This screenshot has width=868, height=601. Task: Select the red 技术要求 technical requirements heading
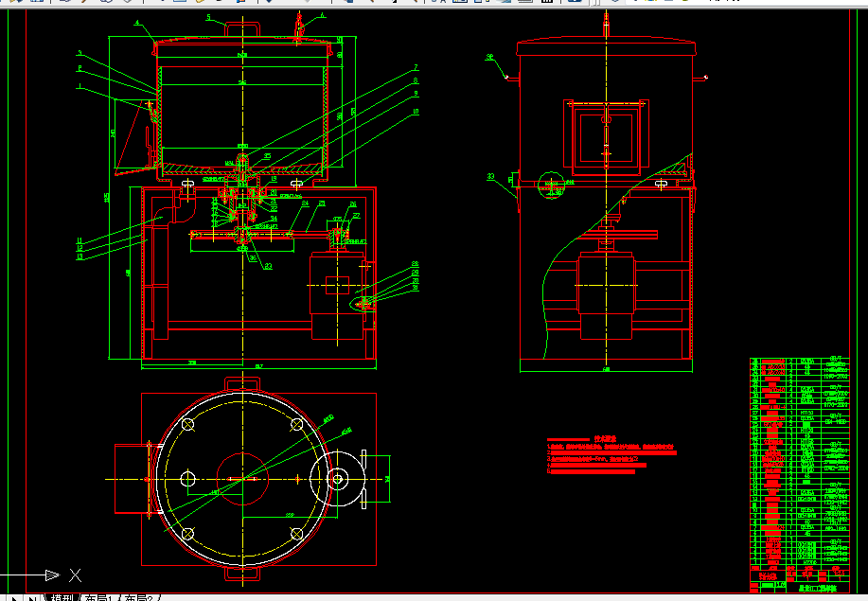(x=606, y=439)
